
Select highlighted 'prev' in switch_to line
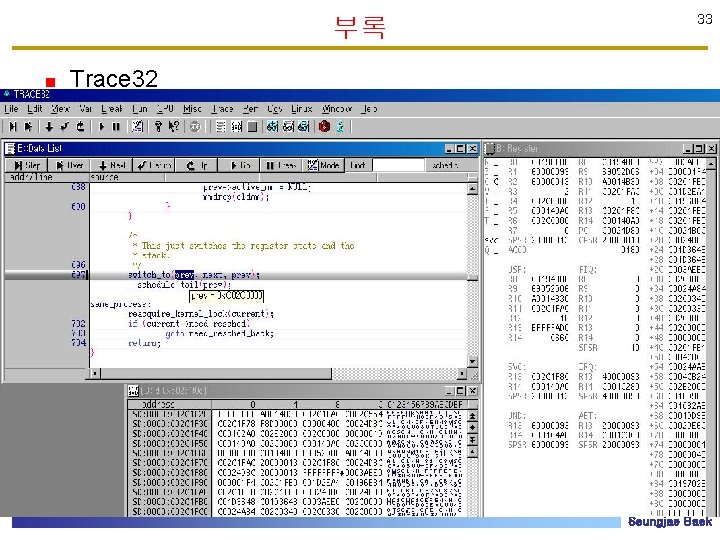[184, 275]
